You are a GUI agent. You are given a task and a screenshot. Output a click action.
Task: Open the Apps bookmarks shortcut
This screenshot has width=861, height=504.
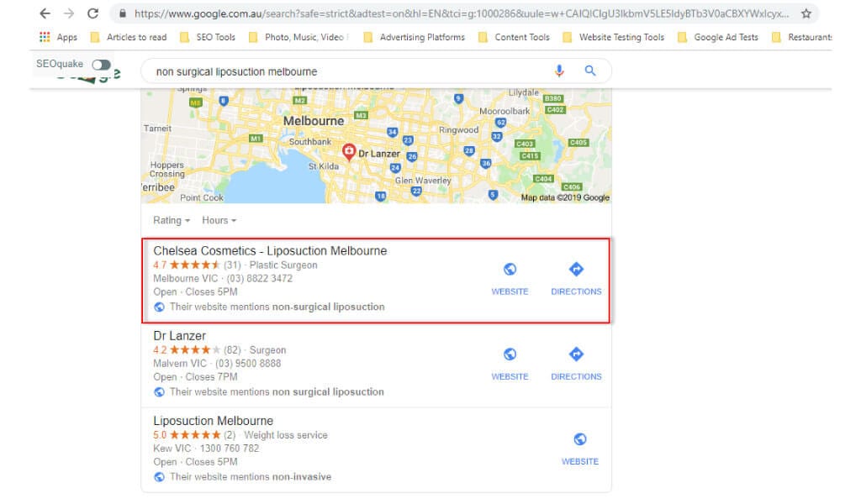58,37
